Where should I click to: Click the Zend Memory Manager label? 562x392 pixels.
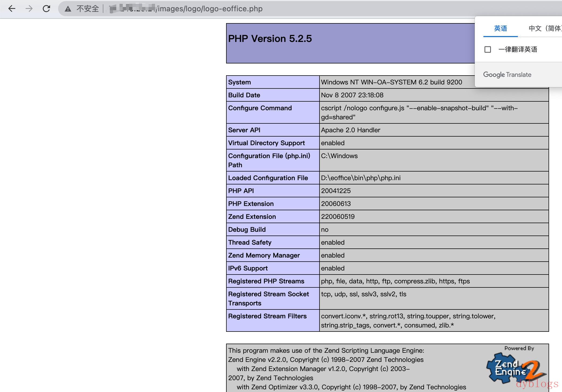pyautogui.click(x=264, y=255)
